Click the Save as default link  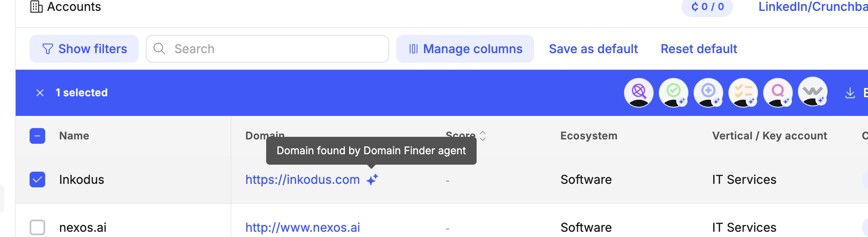[593, 49]
